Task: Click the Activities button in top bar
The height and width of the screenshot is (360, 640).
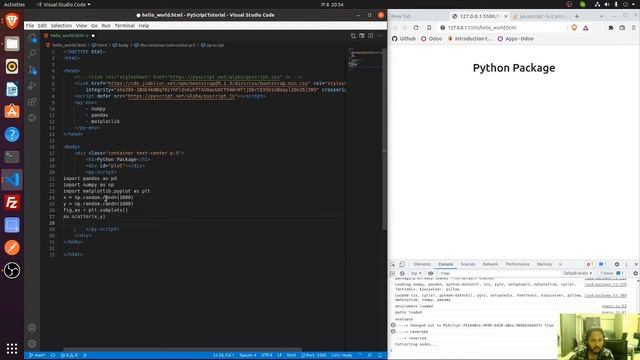Action: (14, 4)
